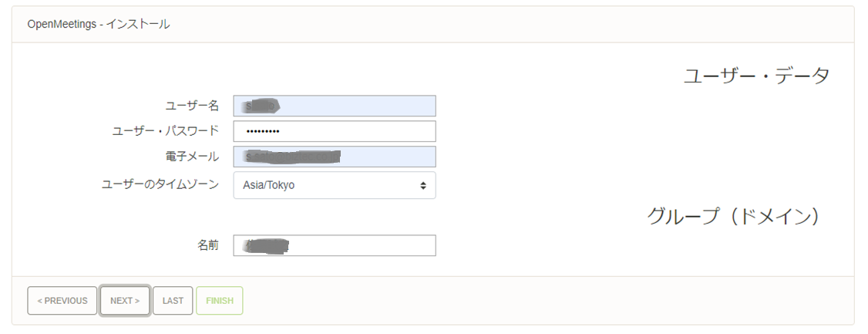Go back with the PREVIOUS button
This screenshot has height=334, width=868.
click(62, 301)
